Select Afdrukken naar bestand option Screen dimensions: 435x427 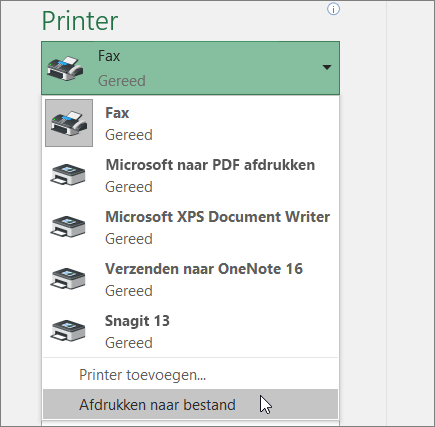pyautogui.click(x=190, y=404)
